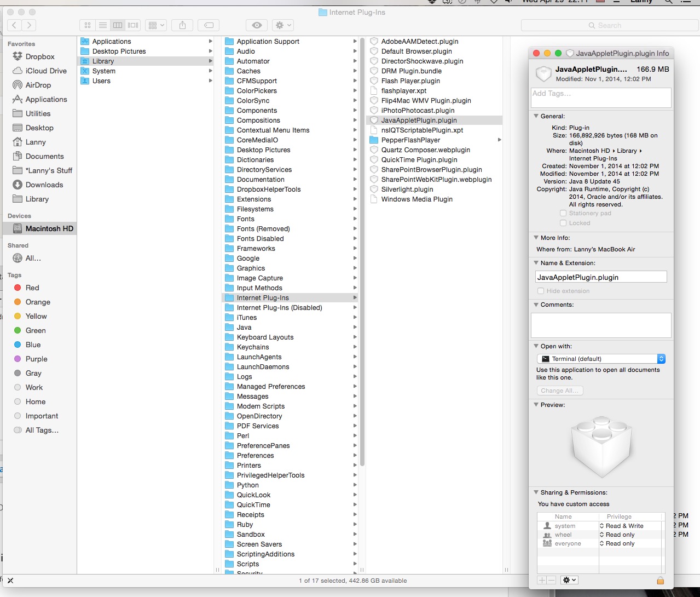Switch to icon view in the toolbar
The image size is (700, 597).
point(88,25)
